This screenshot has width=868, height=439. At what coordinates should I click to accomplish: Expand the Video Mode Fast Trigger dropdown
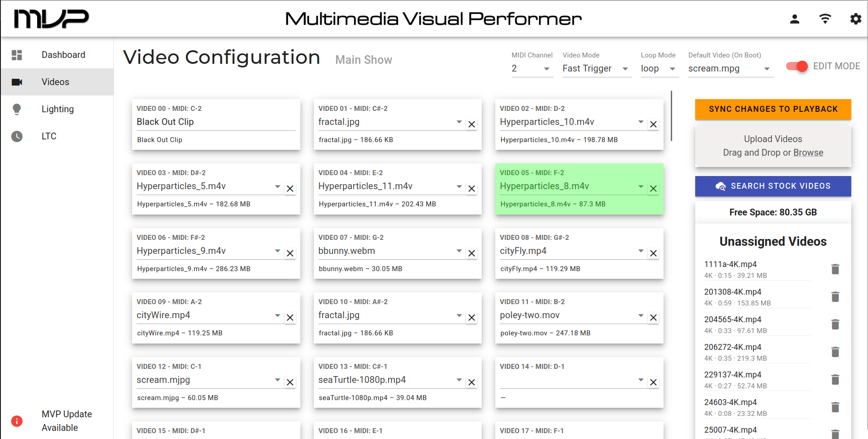coord(596,69)
